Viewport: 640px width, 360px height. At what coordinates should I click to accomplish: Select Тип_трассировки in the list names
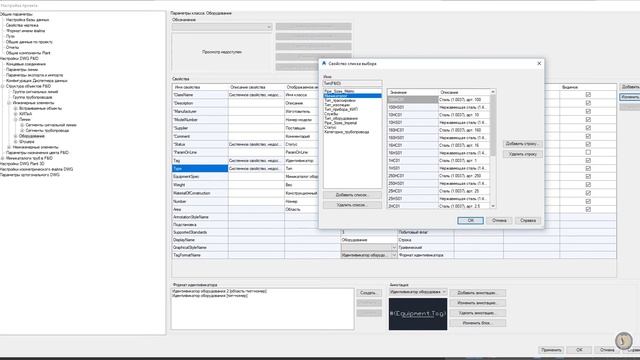[340, 100]
